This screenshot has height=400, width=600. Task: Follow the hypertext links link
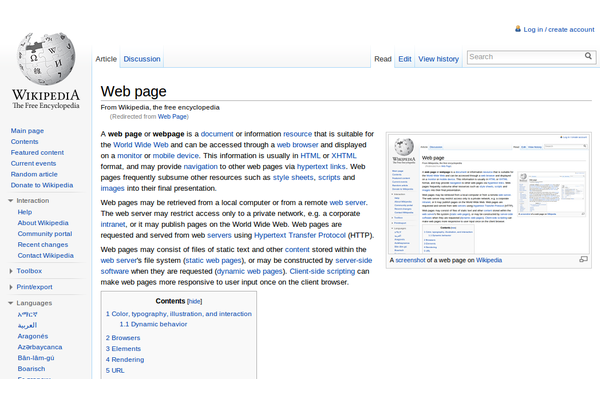click(x=321, y=167)
